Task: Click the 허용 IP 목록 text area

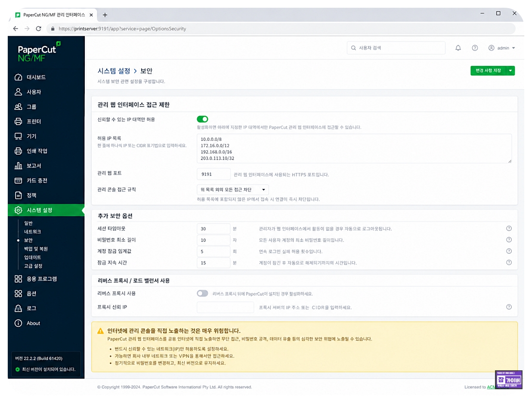Action: (x=354, y=148)
